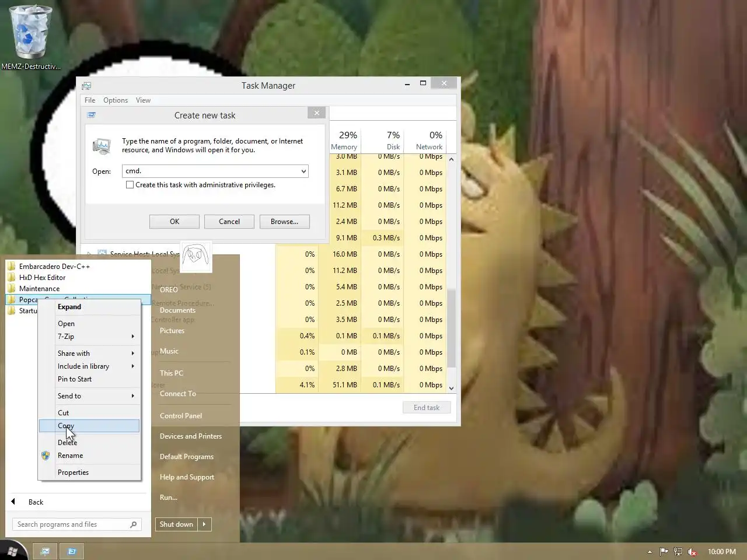747x560 pixels.
Task: Open the Open combo box dropdown
Action: (x=303, y=171)
